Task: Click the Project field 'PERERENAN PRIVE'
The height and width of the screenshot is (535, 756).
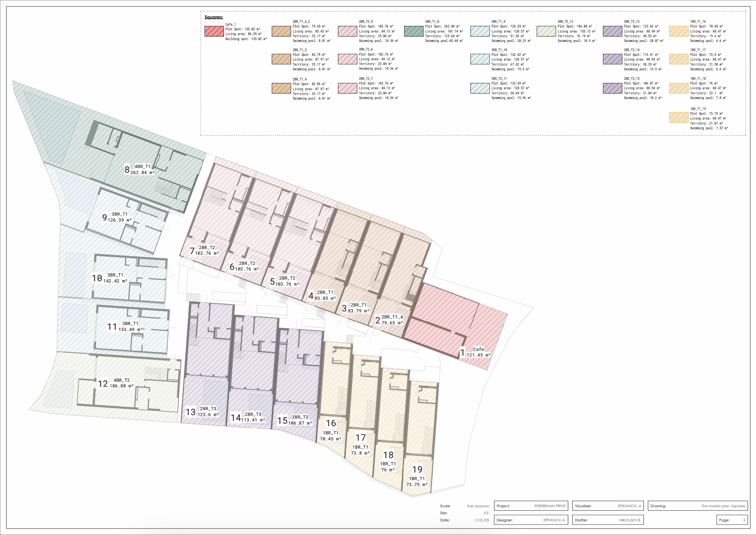Action: click(531, 506)
